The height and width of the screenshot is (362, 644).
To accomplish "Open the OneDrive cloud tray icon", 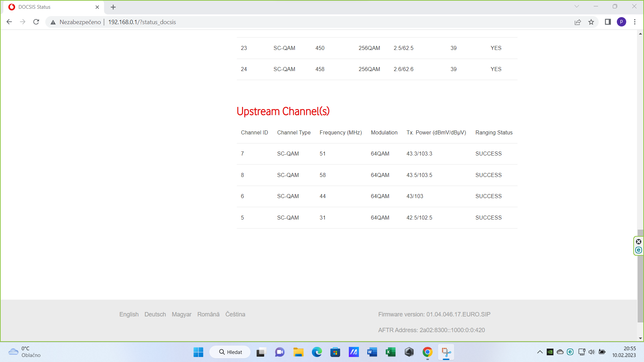I will coord(560,352).
